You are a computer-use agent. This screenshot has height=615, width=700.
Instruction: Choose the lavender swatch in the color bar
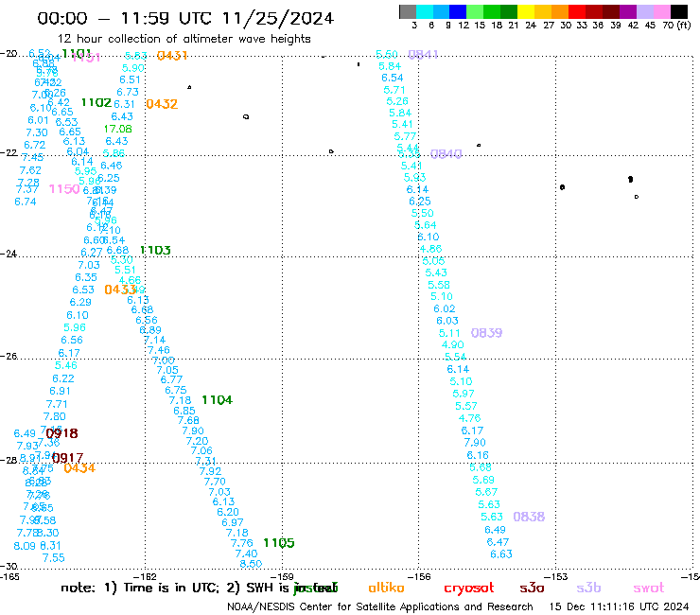pos(645,11)
